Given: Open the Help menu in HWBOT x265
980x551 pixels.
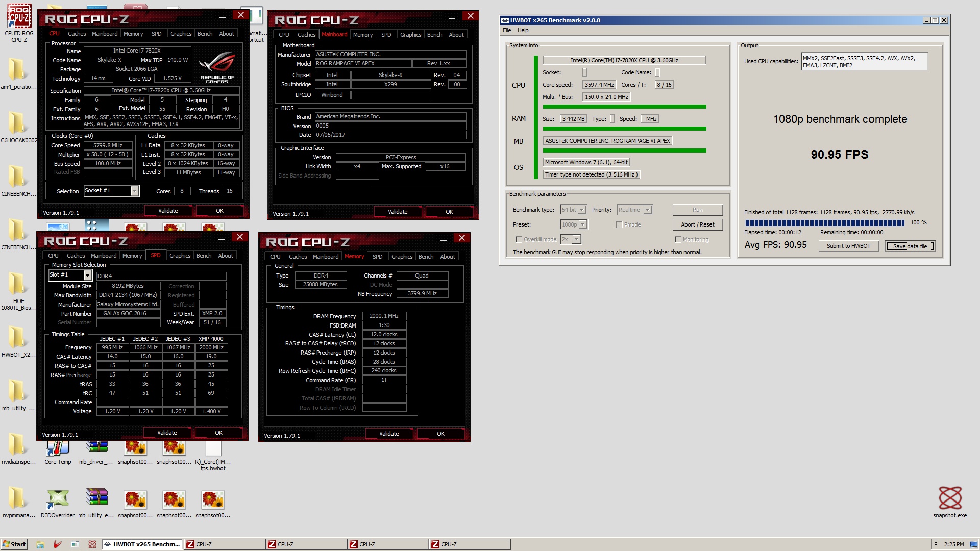Looking at the screenshot, I should tap(523, 30).
